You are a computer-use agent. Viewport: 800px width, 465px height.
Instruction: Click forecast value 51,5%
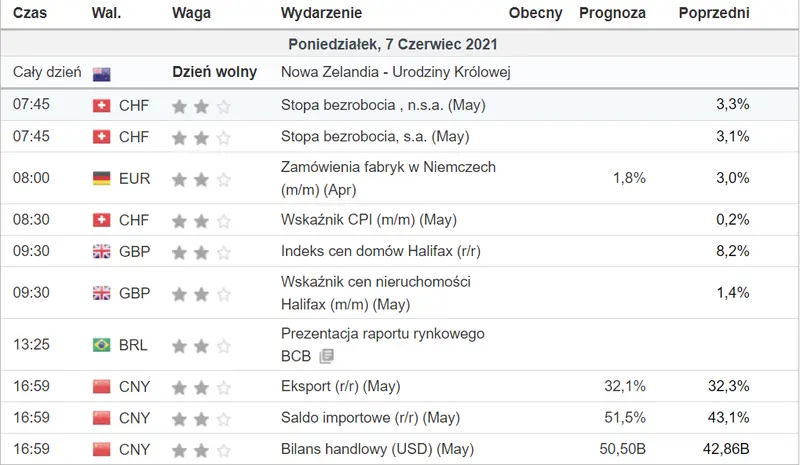point(625,418)
